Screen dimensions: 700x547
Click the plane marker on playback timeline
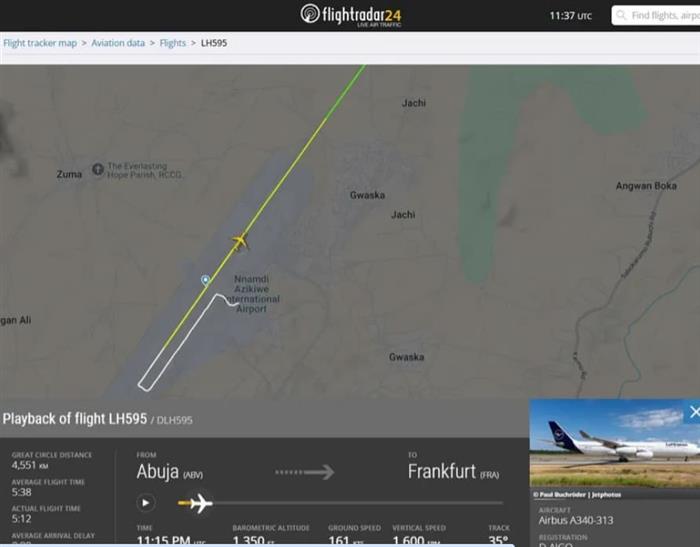click(x=200, y=503)
